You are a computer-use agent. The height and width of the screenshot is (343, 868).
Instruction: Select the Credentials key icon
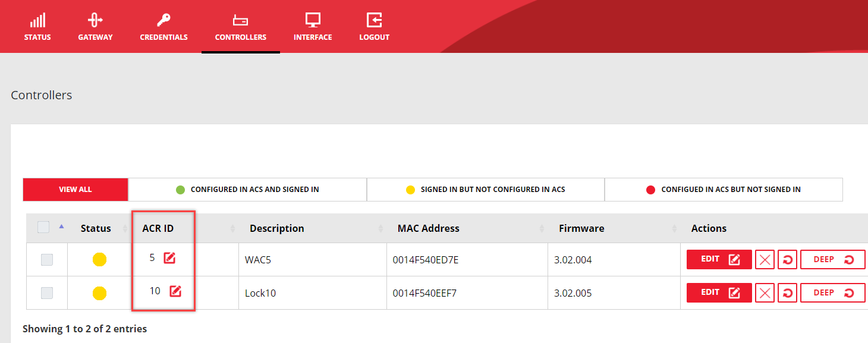pos(163,19)
